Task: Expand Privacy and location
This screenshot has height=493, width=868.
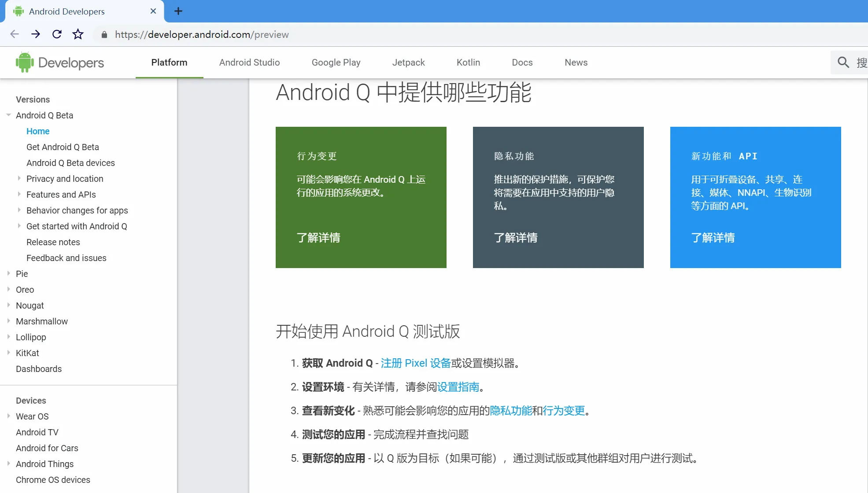Action: (19, 178)
